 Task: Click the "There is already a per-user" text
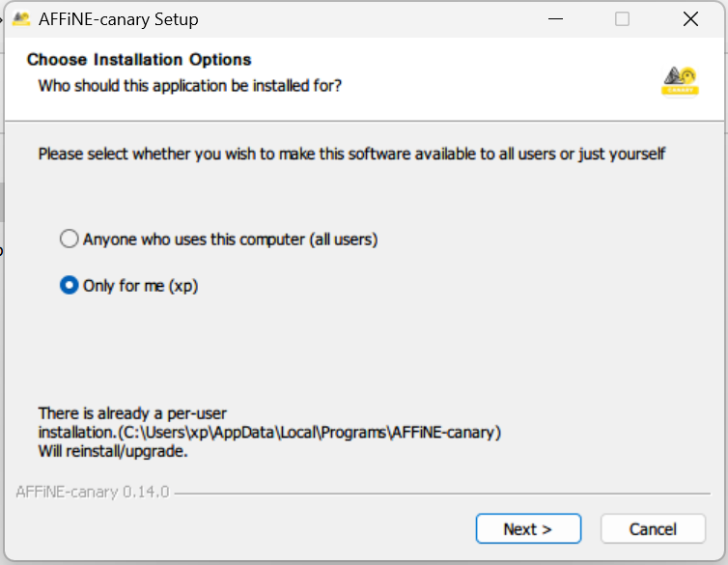(x=132, y=413)
